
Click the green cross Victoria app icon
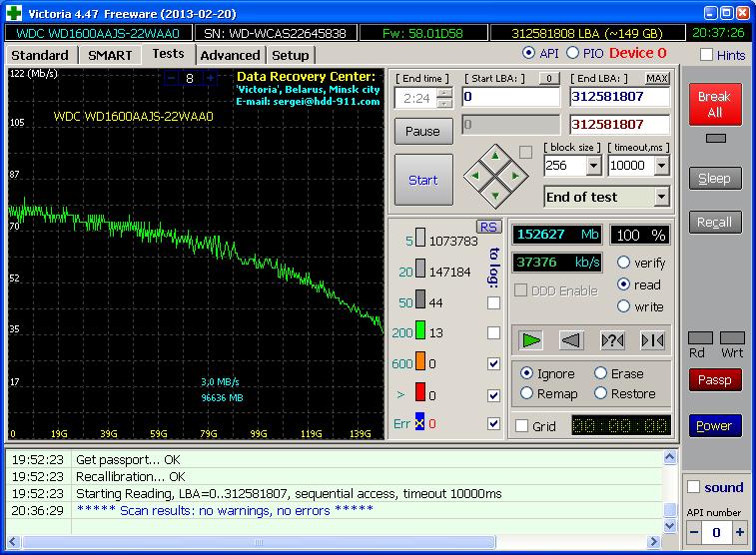[14, 13]
